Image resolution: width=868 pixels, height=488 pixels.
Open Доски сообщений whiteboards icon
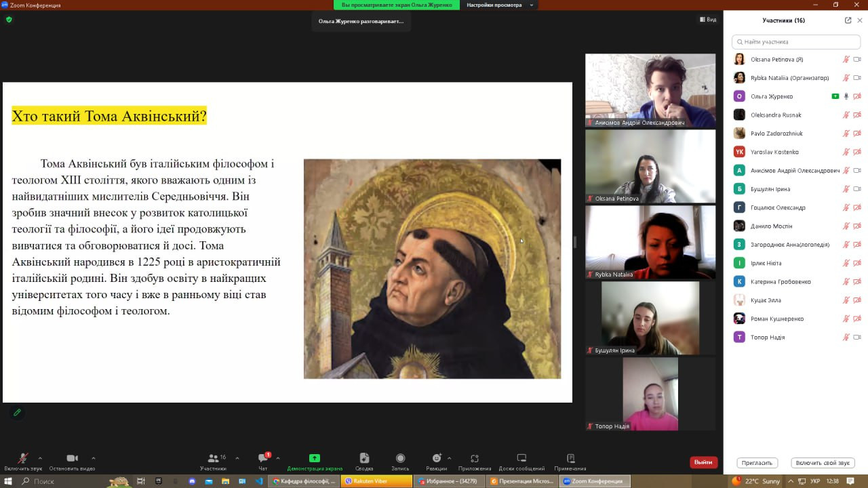coord(521,459)
